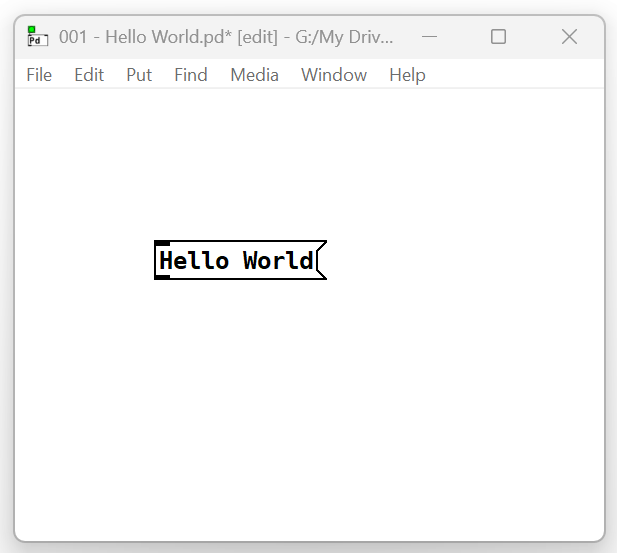The height and width of the screenshot is (553, 617).
Task: Click the Pd application icon in title bar
Action: tap(37, 37)
